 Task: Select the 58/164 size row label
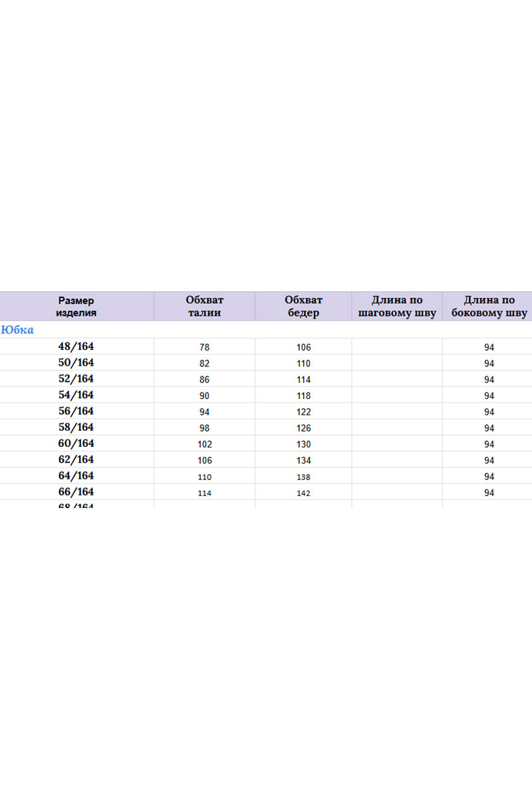pos(76,428)
